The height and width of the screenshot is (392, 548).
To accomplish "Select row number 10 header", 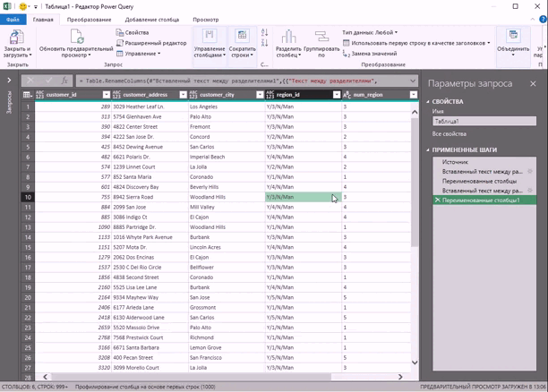I will click(28, 197).
